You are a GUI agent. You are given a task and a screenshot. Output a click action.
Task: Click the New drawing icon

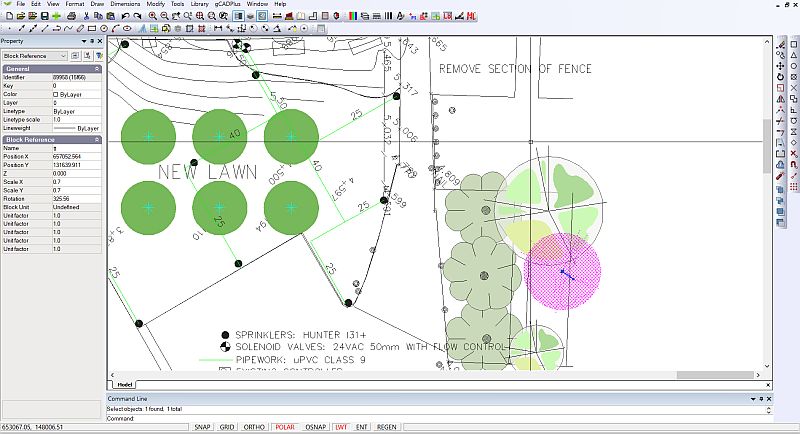[x=9, y=16]
